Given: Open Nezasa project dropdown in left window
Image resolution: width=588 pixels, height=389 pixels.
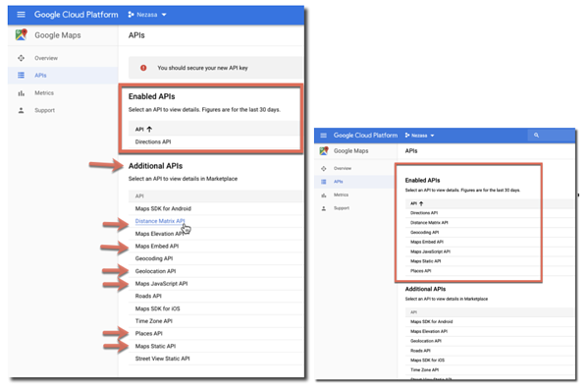Looking at the screenshot, I should (147, 15).
